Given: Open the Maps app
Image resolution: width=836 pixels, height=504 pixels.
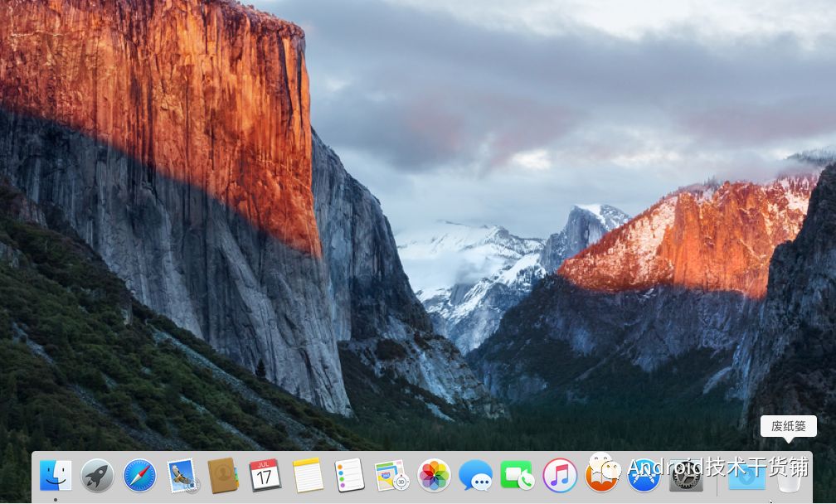Looking at the screenshot, I should click(391, 475).
